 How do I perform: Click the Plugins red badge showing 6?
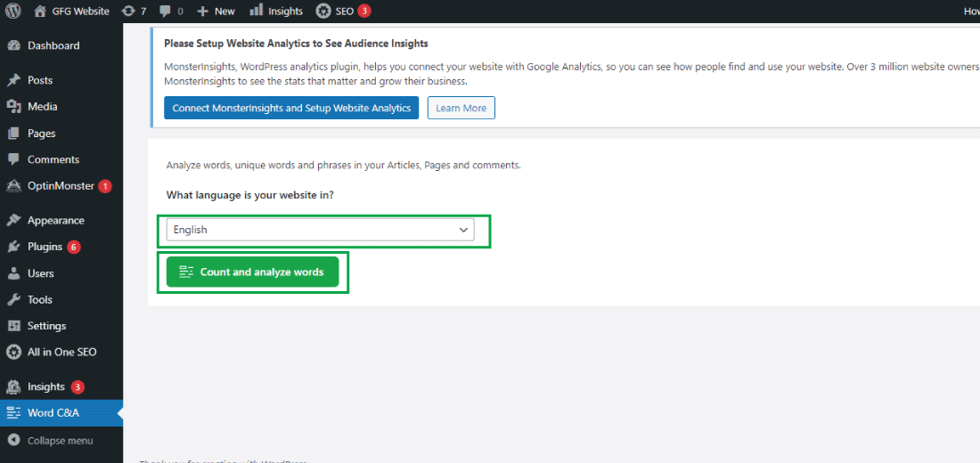pos(73,247)
